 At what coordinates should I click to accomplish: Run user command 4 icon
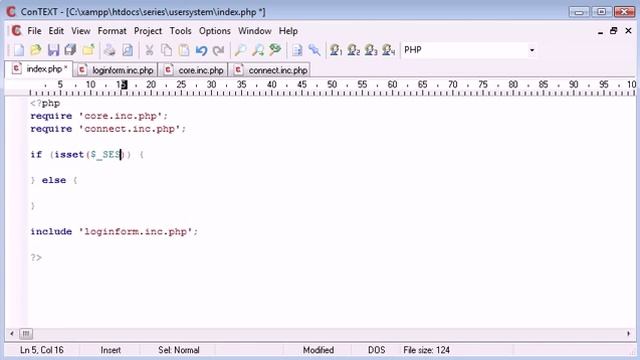coord(389,50)
